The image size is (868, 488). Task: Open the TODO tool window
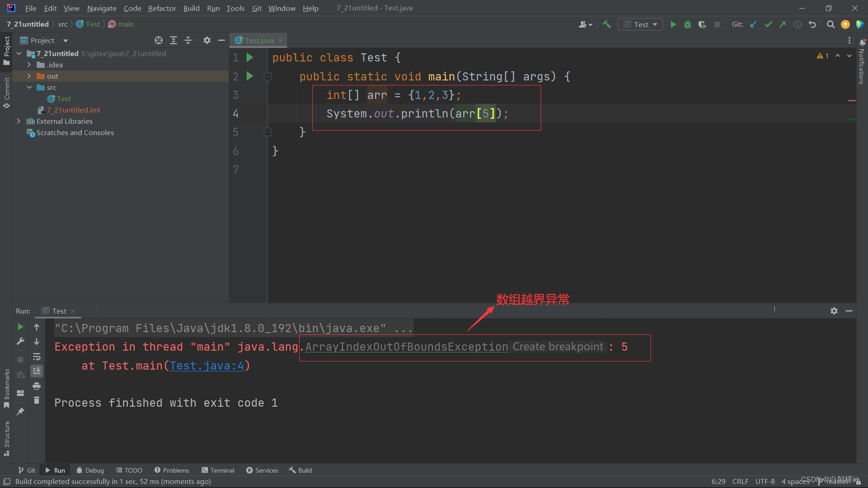coord(129,470)
